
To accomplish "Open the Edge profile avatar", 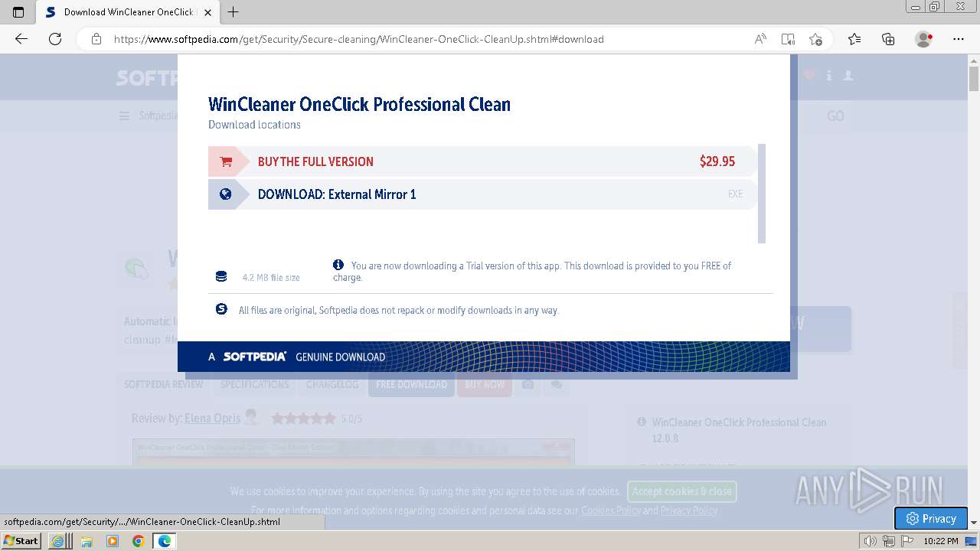I will pyautogui.click(x=924, y=39).
